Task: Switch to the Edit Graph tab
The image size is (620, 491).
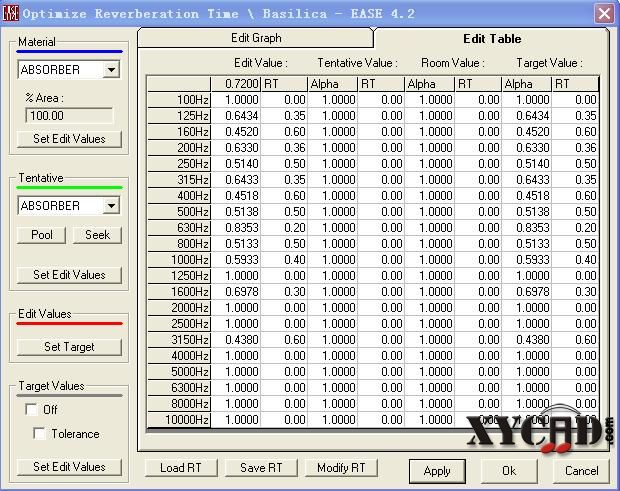Action: click(x=256, y=38)
